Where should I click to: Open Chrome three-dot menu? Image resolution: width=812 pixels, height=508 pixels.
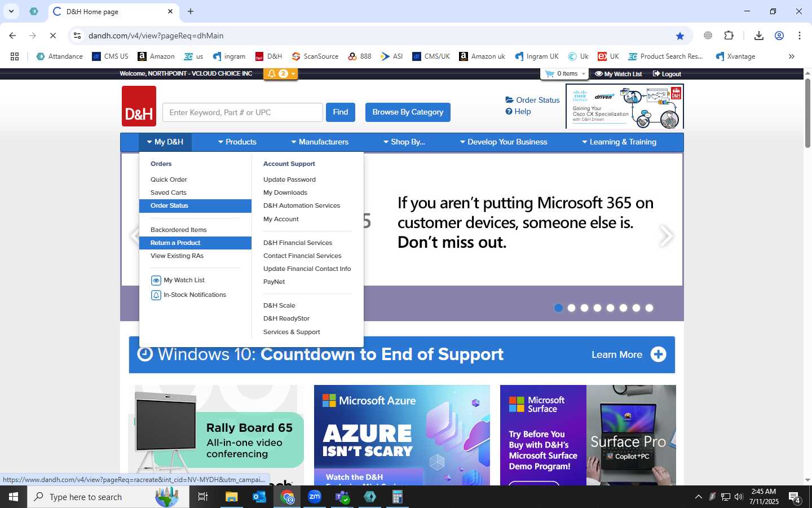pyautogui.click(x=800, y=36)
